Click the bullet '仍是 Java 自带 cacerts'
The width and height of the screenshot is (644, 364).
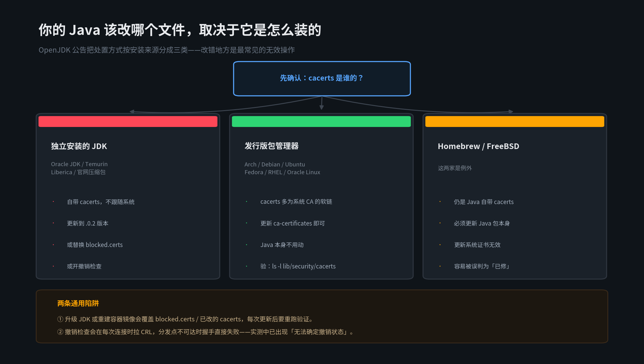484,202
